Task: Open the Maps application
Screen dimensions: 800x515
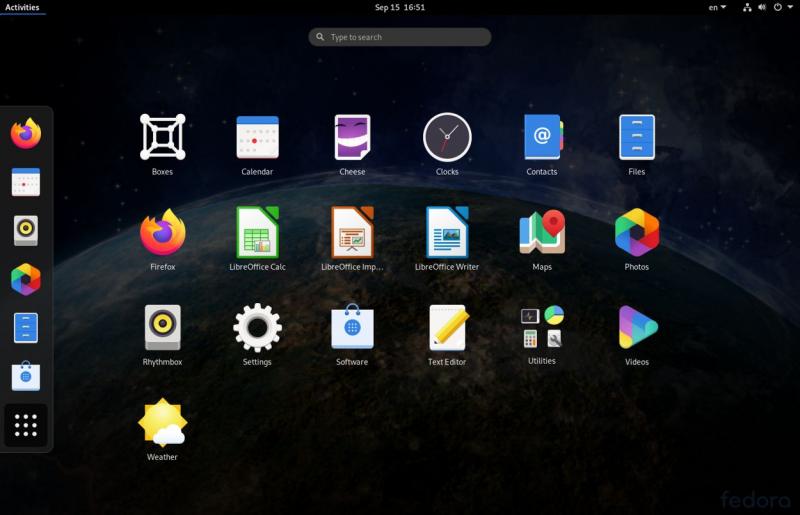Action: point(542,233)
